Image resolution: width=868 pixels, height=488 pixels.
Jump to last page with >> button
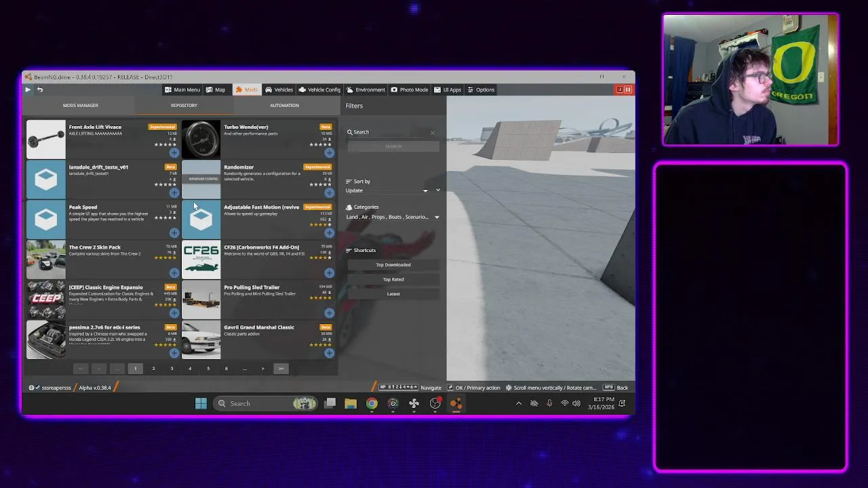pos(281,369)
